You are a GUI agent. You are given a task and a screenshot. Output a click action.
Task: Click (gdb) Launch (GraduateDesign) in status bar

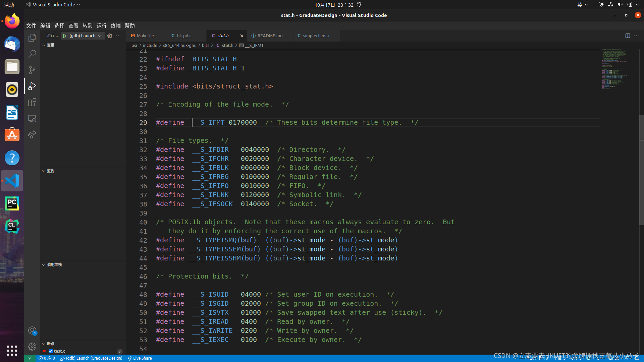[x=91, y=358]
